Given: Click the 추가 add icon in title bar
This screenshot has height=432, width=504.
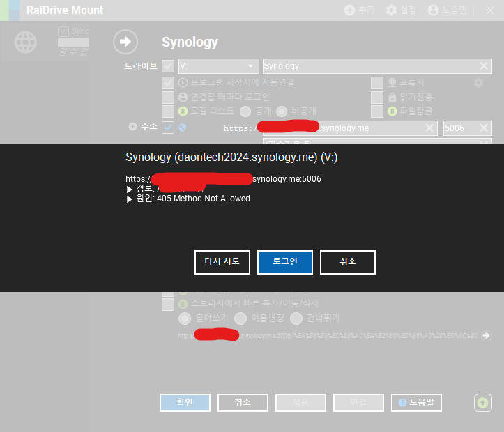Looking at the screenshot, I should (349, 10).
